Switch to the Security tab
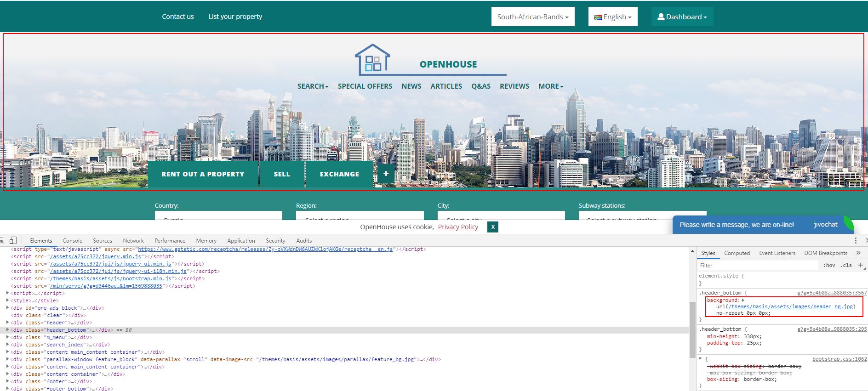The image size is (868, 391). click(x=275, y=240)
